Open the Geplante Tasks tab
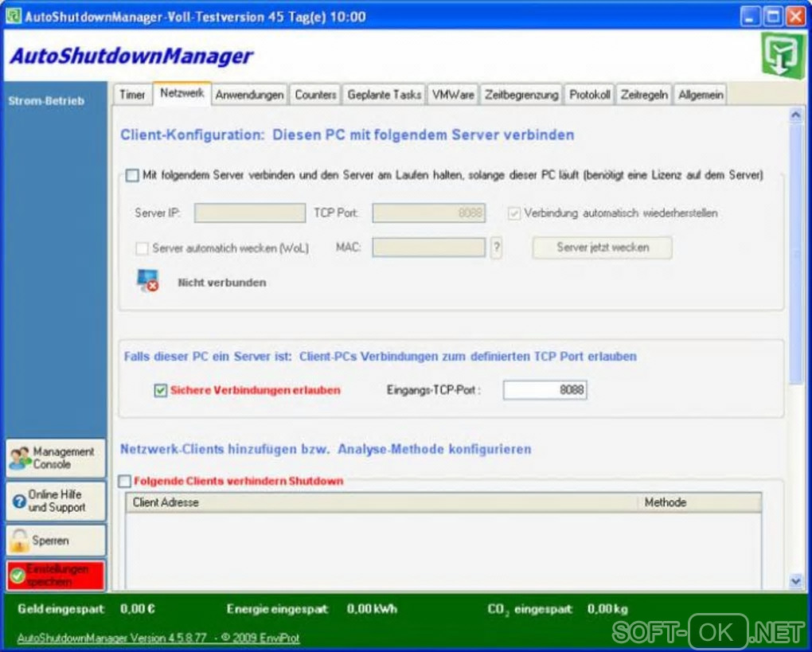Image resolution: width=812 pixels, height=652 pixels. [384, 95]
